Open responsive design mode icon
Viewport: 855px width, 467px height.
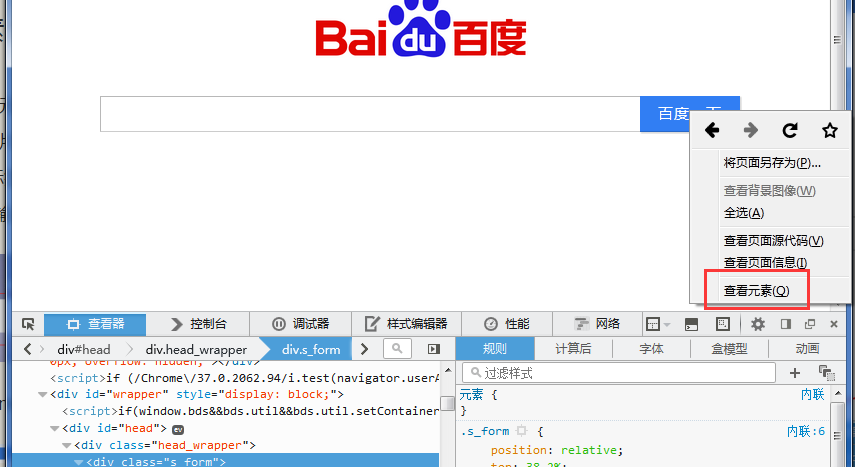[722, 324]
